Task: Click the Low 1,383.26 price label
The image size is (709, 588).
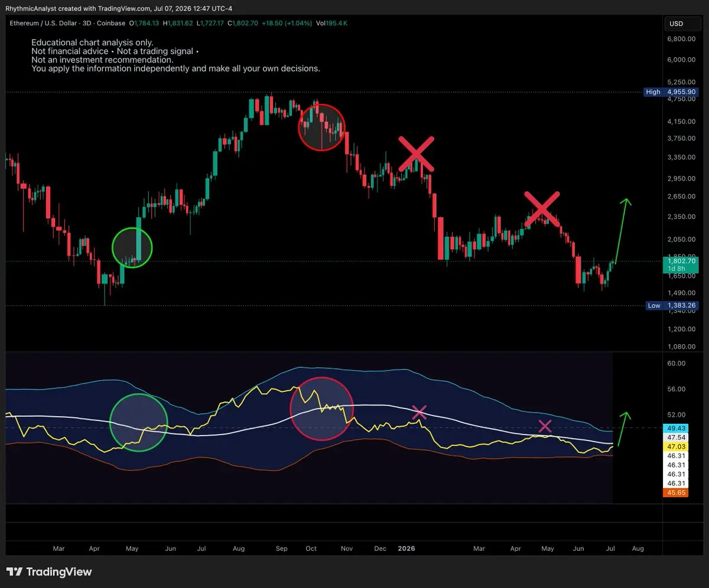Action: 671,305
